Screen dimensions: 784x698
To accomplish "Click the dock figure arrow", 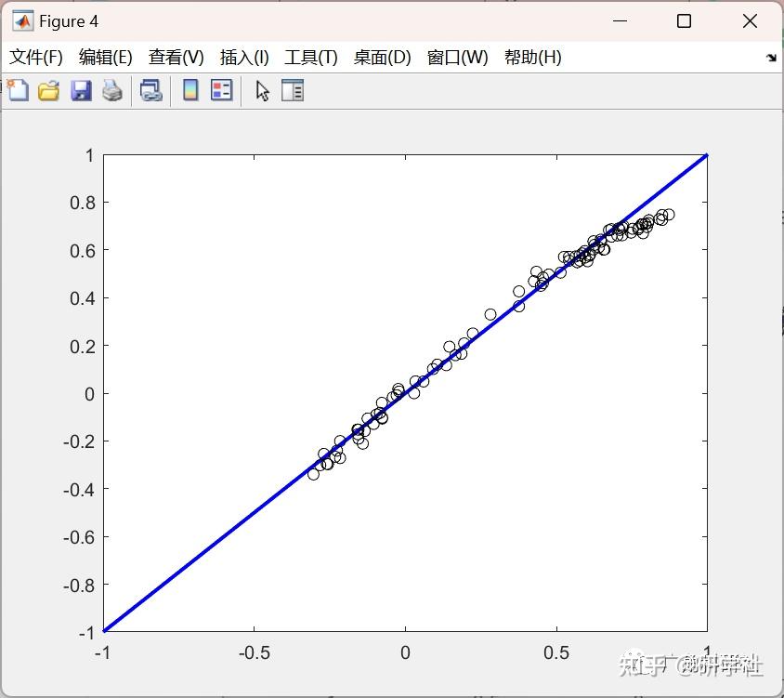I will 772,58.
